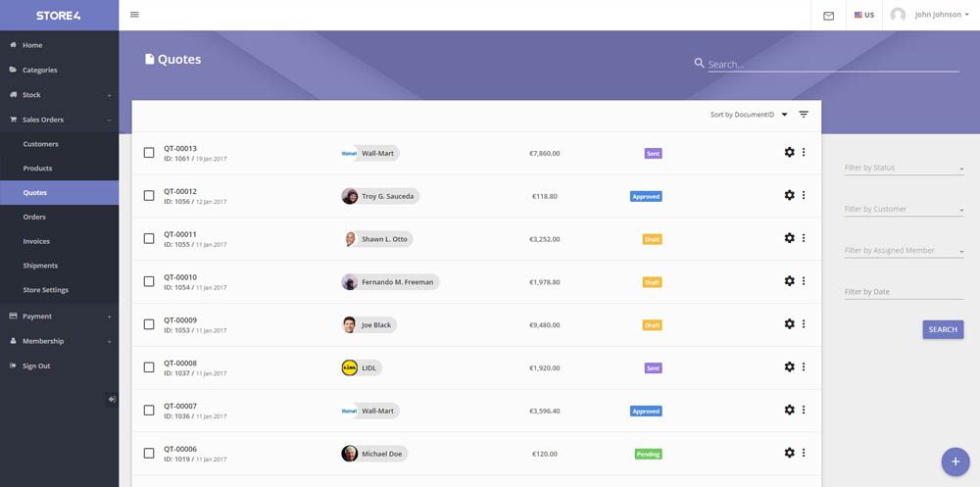
Task: Collapse the Sales Orders sidebar section
Action: pyautogui.click(x=60, y=120)
